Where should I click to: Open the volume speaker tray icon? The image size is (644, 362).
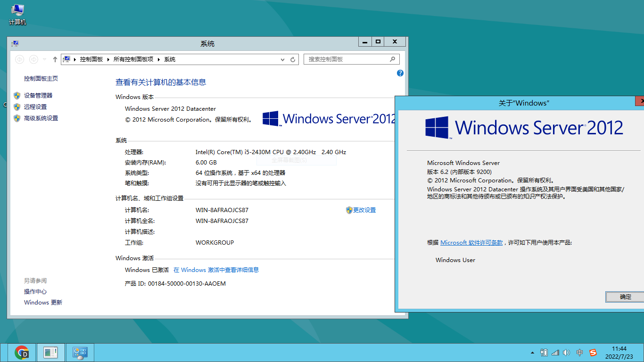(567, 353)
